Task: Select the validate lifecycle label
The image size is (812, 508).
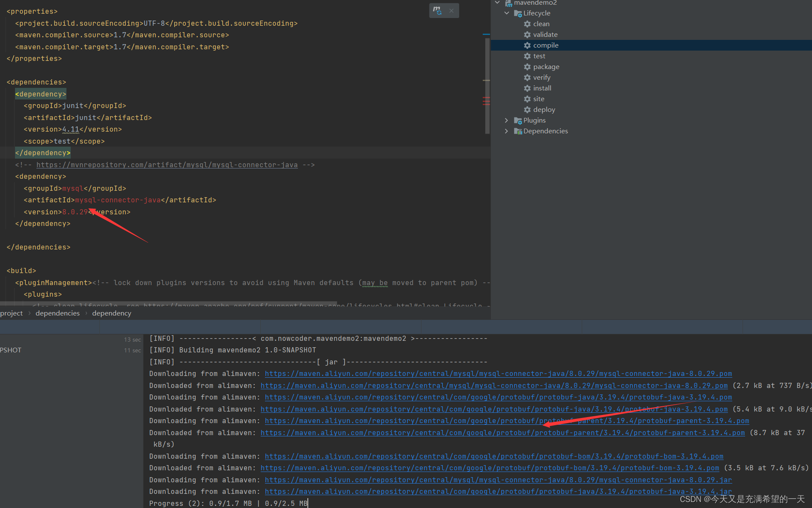Action: 545,35
